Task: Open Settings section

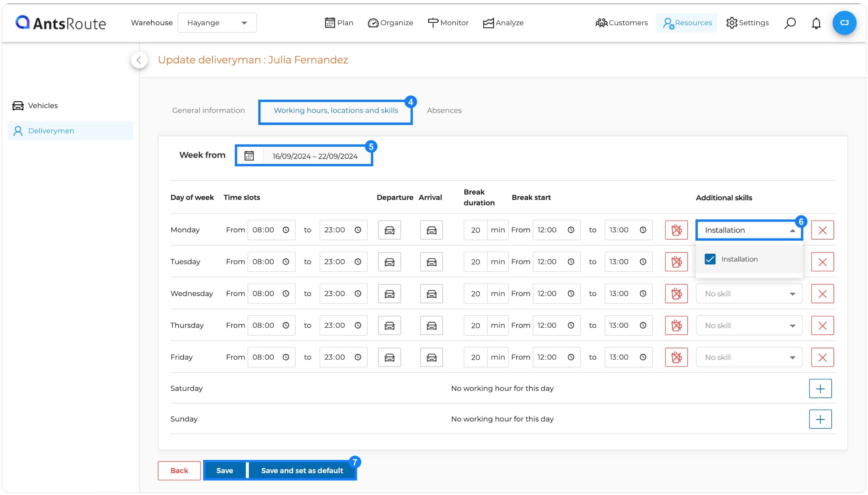Action: tap(747, 23)
